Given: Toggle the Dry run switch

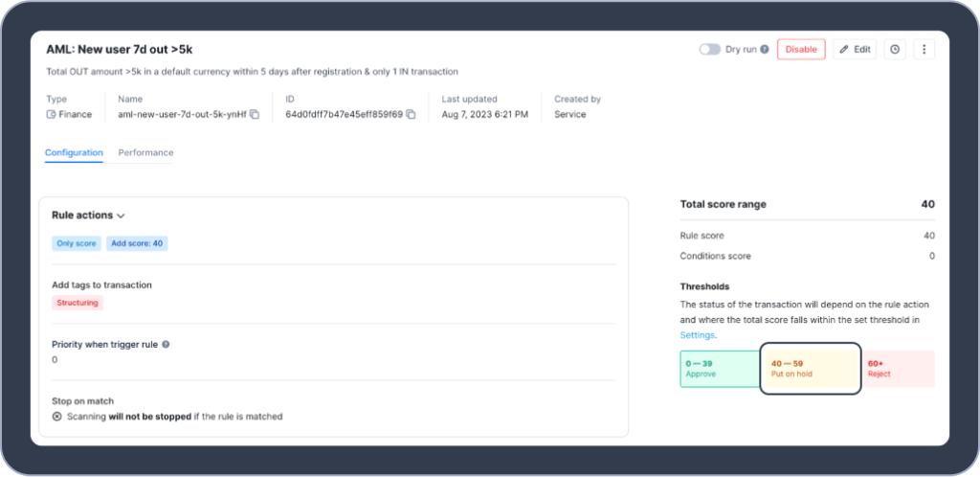Looking at the screenshot, I should [709, 50].
